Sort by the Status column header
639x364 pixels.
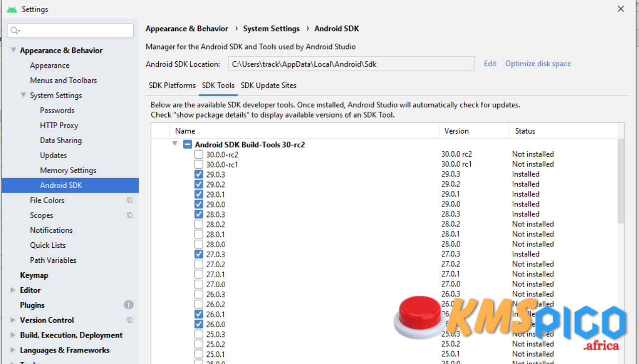point(563,131)
